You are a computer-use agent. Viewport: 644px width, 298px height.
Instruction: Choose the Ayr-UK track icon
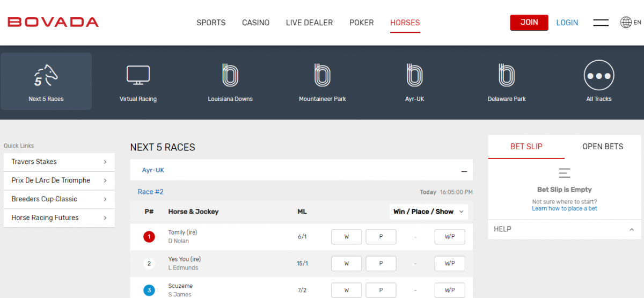click(414, 75)
